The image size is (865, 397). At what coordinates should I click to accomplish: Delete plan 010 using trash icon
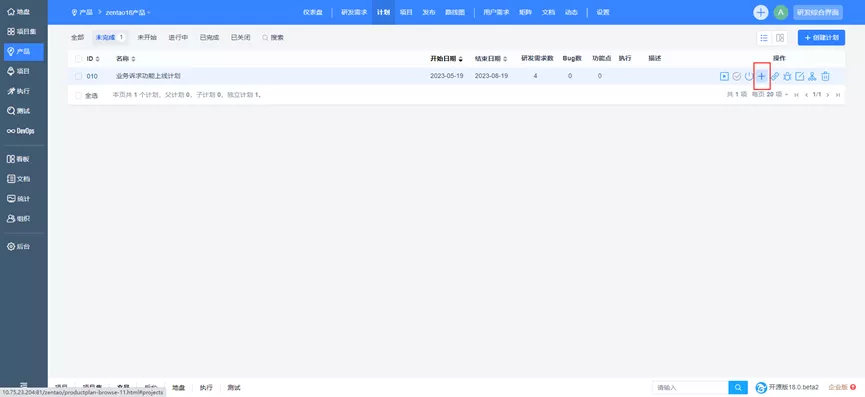click(x=825, y=76)
